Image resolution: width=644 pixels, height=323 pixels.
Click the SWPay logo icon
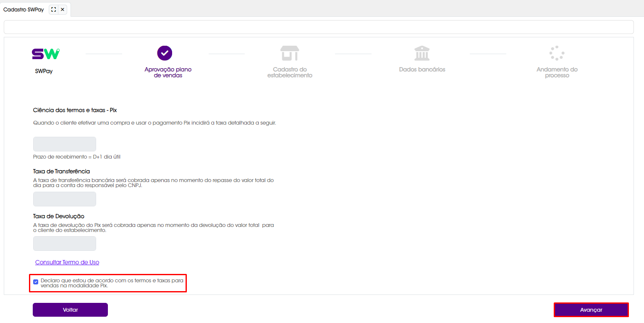click(46, 54)
